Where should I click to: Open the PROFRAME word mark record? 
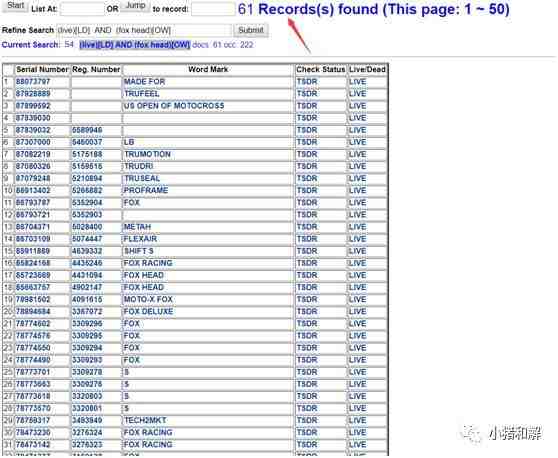pos(146,191)
